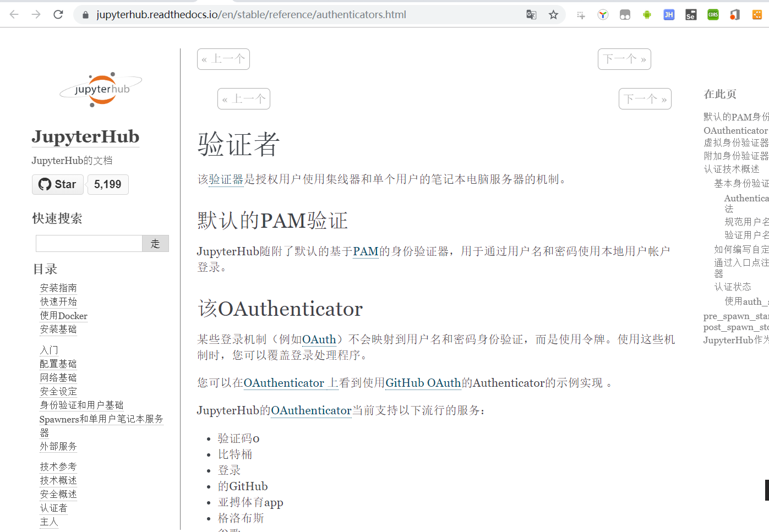Open 安全设定 in the sidebar
Image resolution: width=769 pixels, height=532 pixels.
tap(58, 391)
